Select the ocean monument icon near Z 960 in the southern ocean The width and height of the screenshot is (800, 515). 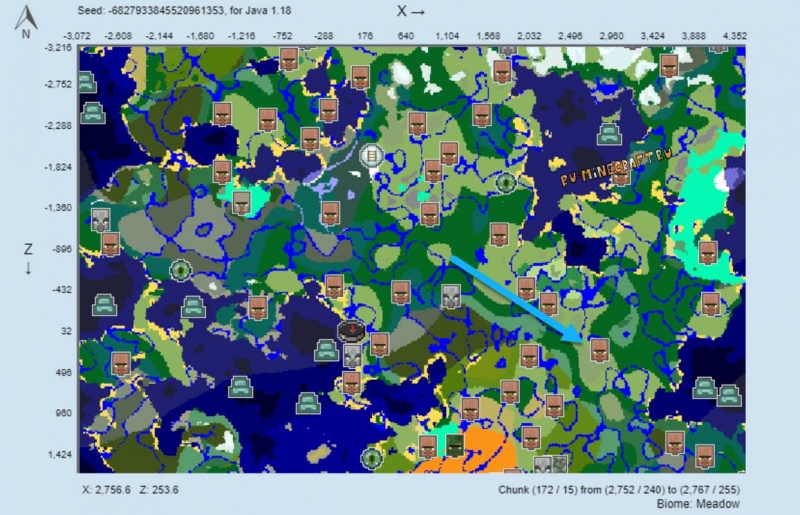tap(308, 404)
